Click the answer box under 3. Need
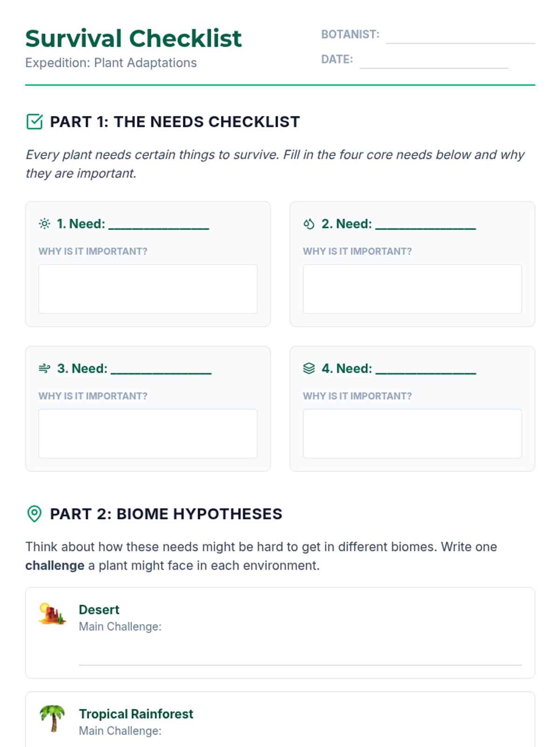The width and height of the screenshot is (560, 747). tap(148, 434)
